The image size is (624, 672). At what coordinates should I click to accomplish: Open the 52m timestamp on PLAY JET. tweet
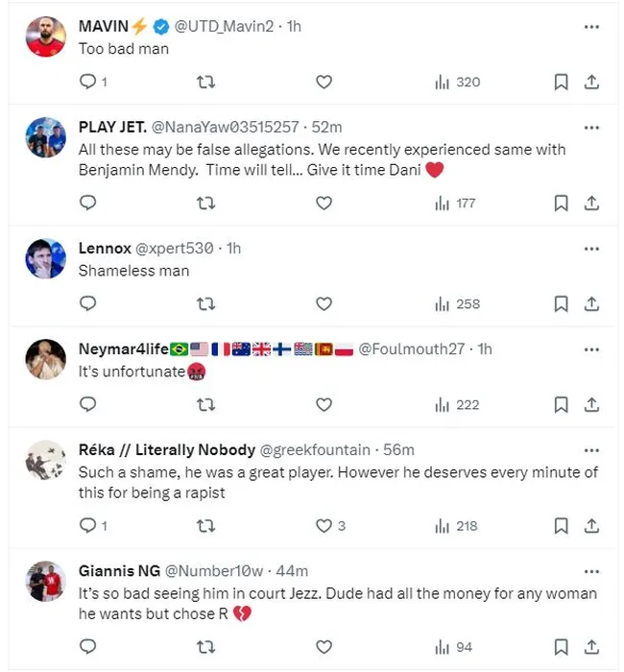328,127
